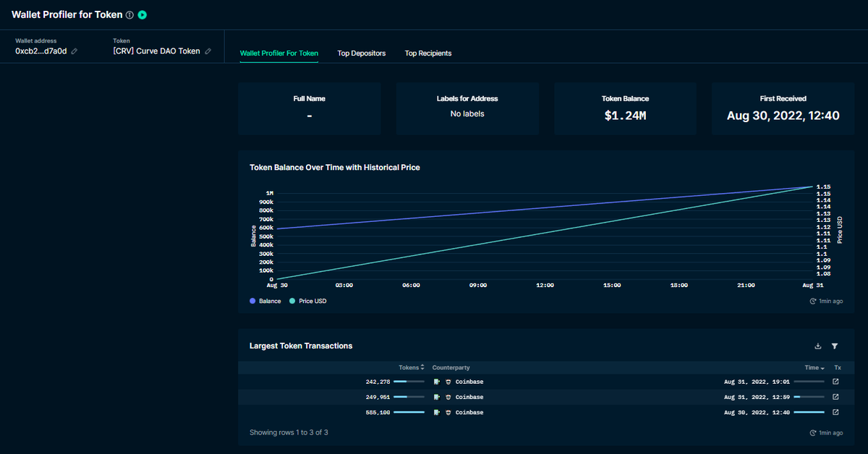
Task: Click the First Received date Aug 30, 2022, 12:40
Action: point(783,115)
